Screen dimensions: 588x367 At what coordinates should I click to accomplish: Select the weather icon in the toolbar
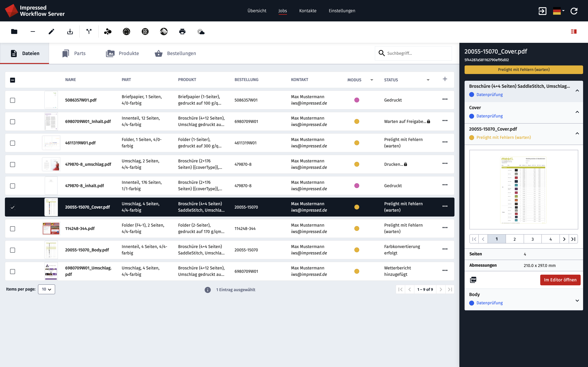[x=201, y=32]
